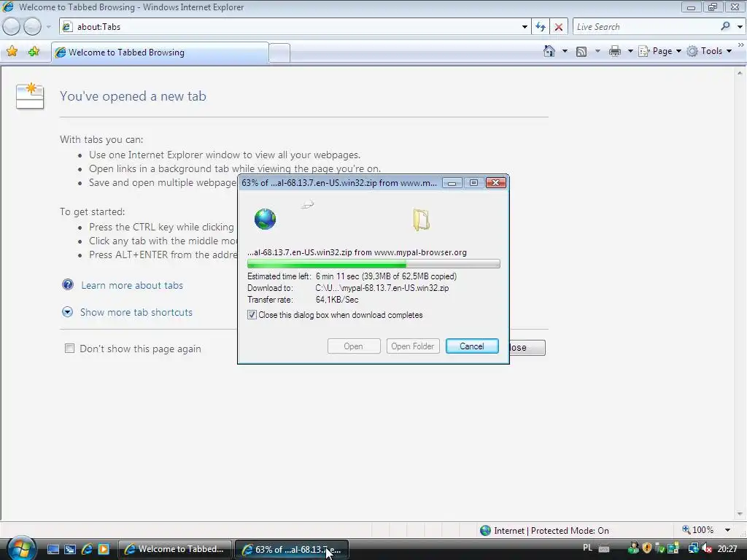
Task: Open the Windows Start orb
Action: tap(20, 548)
